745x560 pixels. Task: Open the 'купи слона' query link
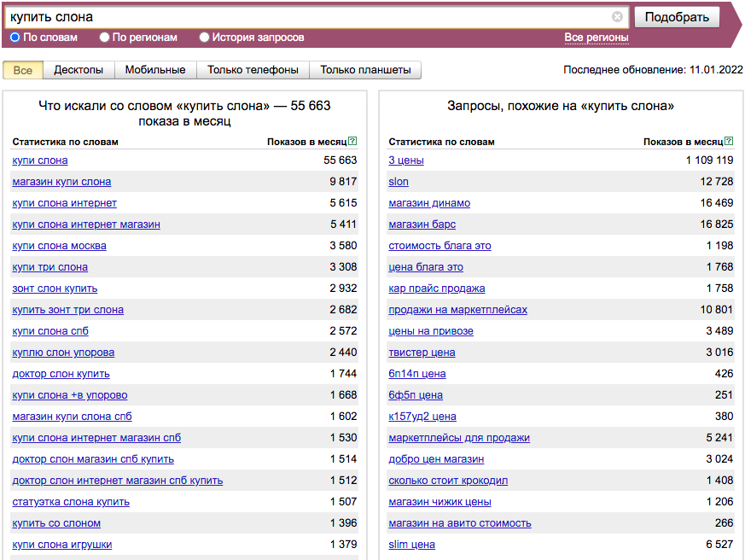point(40,160)
